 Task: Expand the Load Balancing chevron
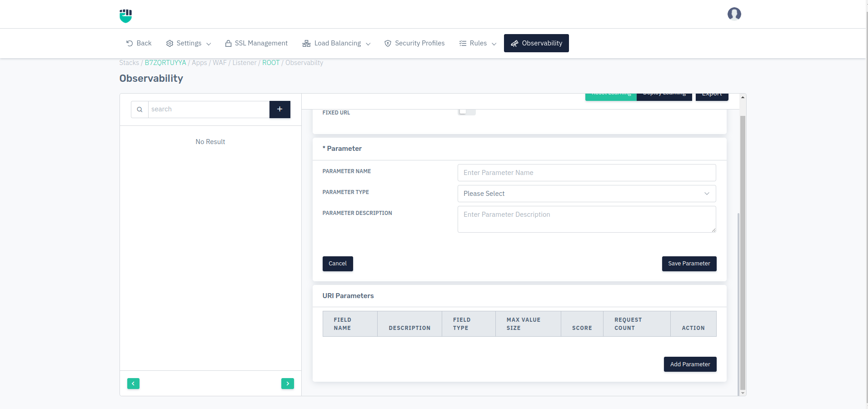[x=368, y=44]
